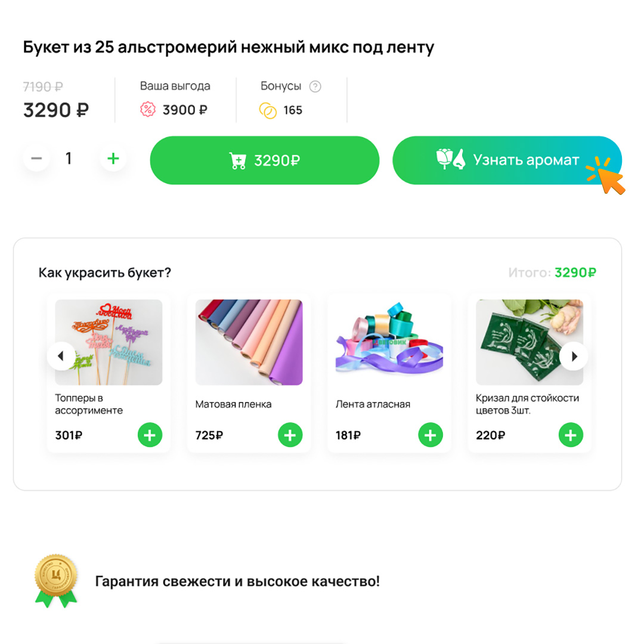Click the Лента атласная product title
This screenshot has width=644, height=644.
tap(373, 404)
